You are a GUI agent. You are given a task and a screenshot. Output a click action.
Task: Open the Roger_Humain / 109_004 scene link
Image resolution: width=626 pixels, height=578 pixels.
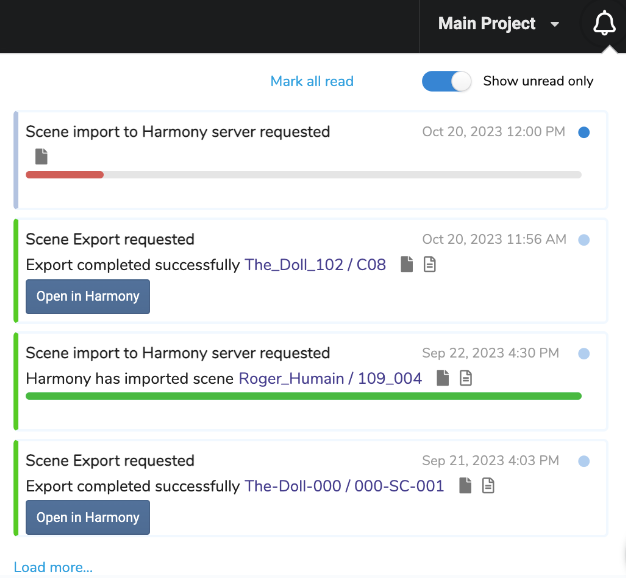pyautogui.click(x=330, y=378)
